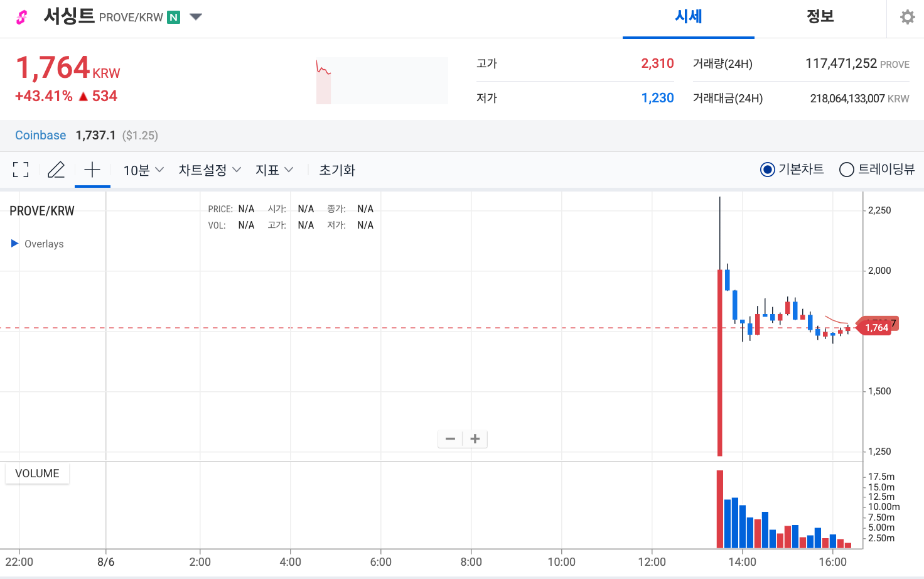Screen dimensions: 924x579
Task: Switch to 트레이딩뷰 chart mode
Action: [847, 169]
